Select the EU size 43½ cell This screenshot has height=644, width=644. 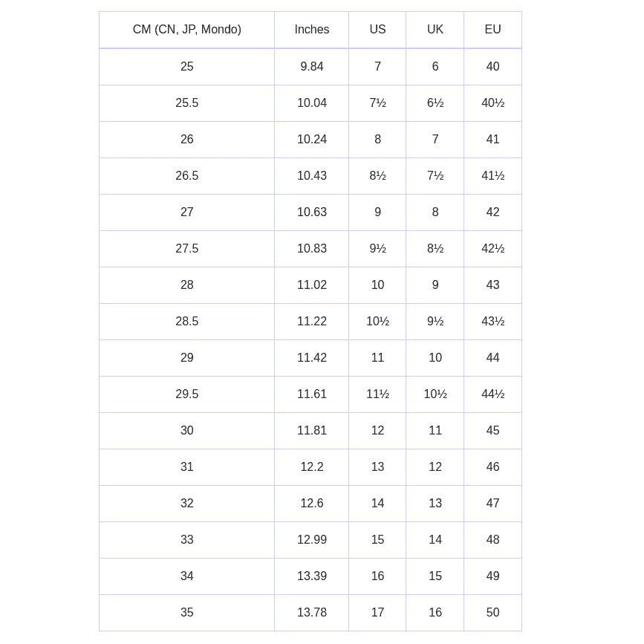click(492, 321)
